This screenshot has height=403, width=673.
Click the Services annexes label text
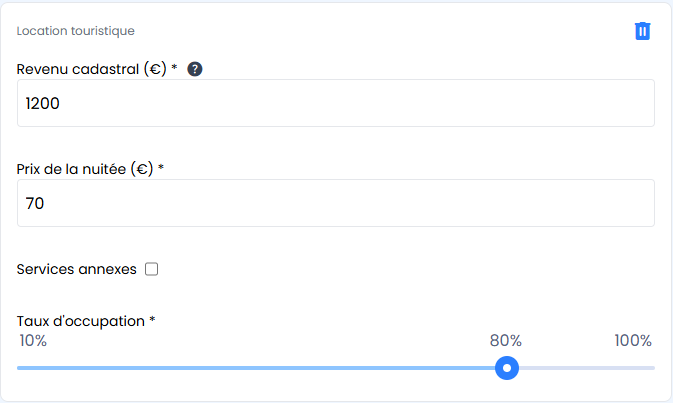tap(77, 269)
